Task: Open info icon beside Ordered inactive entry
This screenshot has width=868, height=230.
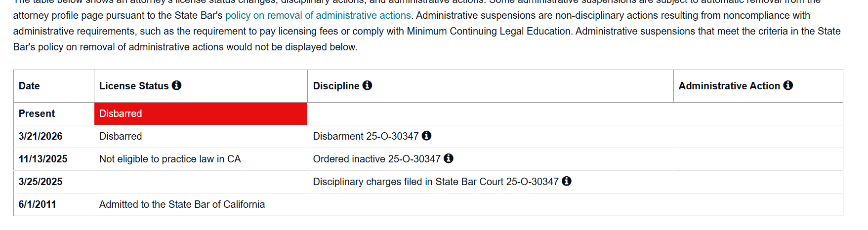Action: (449, 158)
